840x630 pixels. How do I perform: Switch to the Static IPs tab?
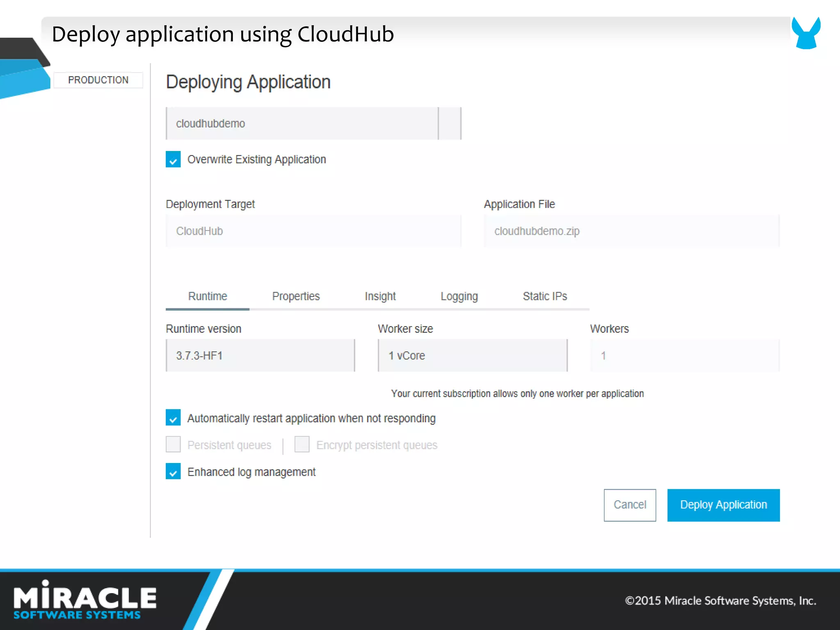(x=545, y=296)
